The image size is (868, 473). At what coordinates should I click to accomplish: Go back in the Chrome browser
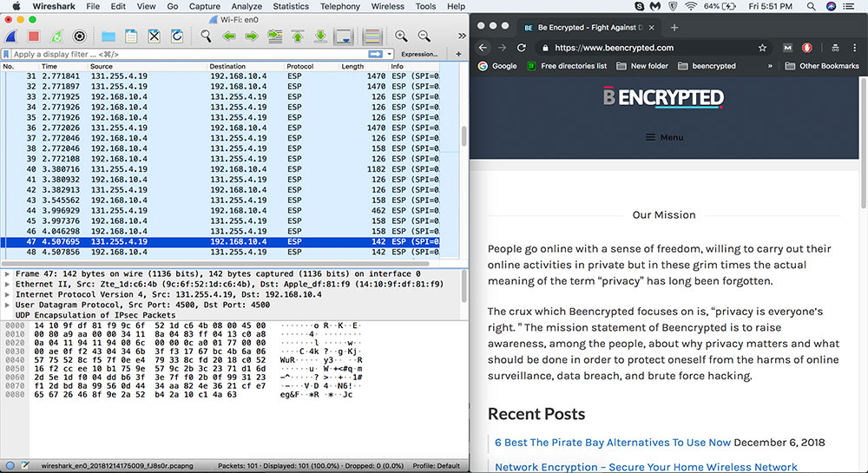pos(483,48)
